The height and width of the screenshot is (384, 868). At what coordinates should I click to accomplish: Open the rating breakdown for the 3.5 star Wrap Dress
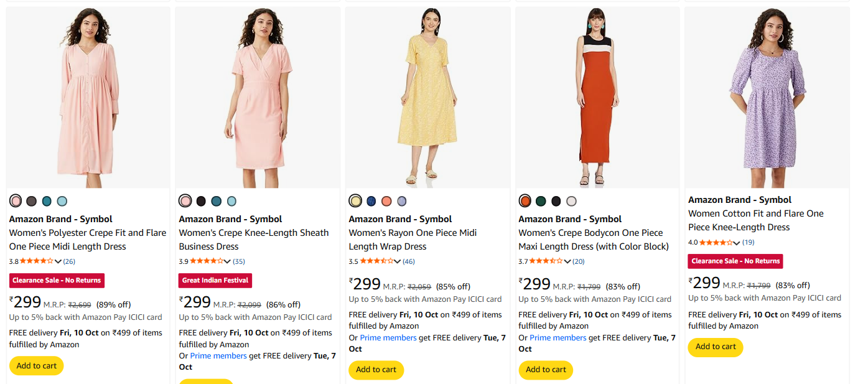(x=398, y=261)
